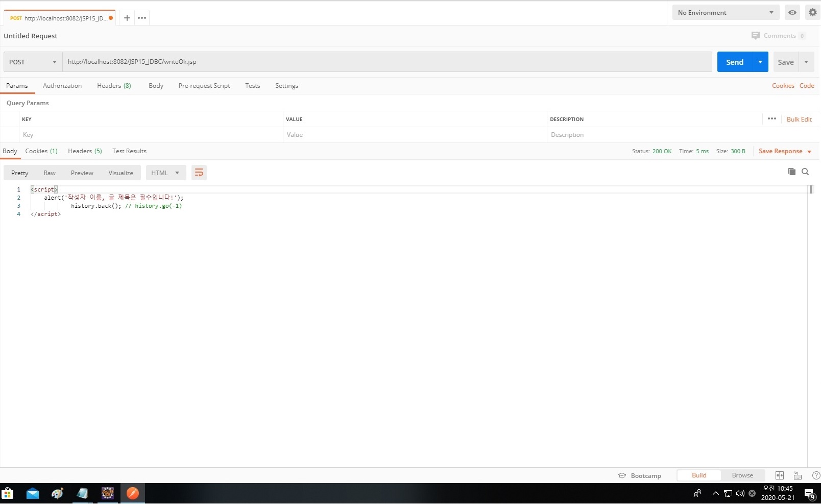View response Cookies (1) tab

coord(41,151)
